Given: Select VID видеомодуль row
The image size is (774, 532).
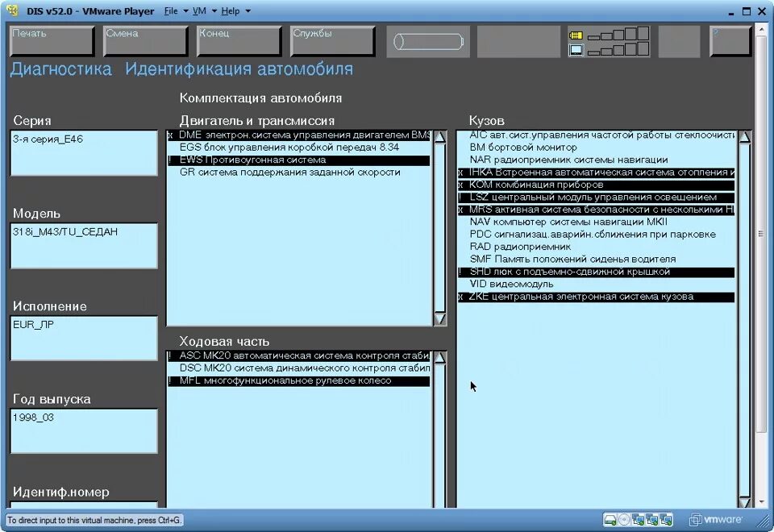Looking at the screenshot, I should point(596,285).
